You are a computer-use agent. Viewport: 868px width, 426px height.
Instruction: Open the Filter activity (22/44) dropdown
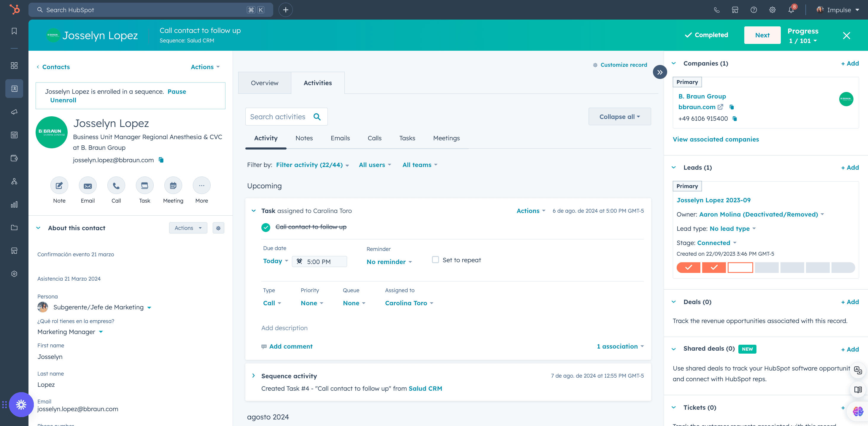(x=312, y=165)
